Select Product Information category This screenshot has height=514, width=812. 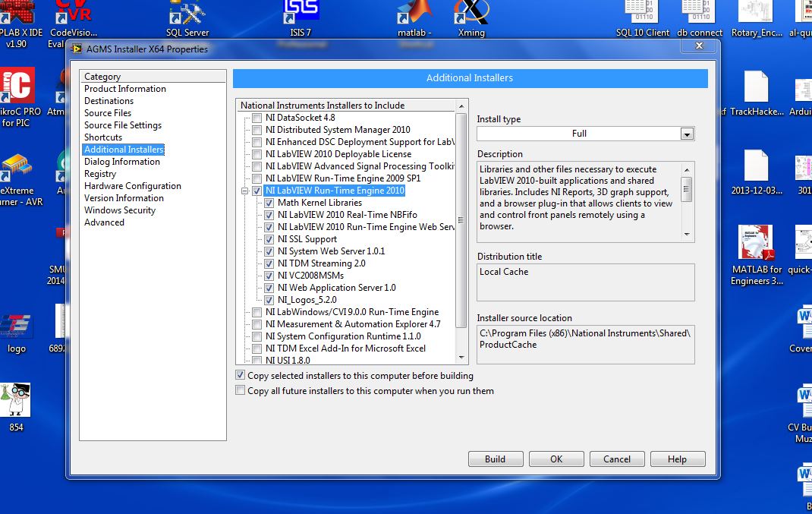coord(125,89)
